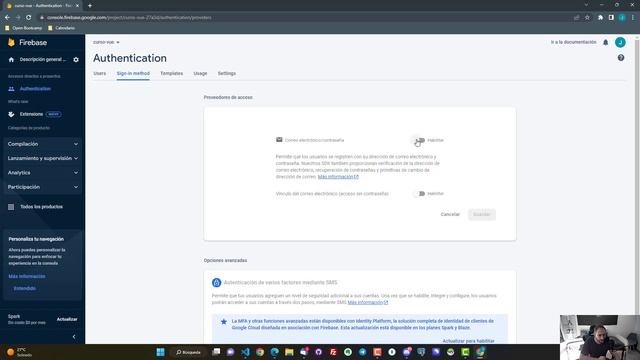The image size is (640, 360).
Task: Open GitHub Desktop from taskbar
Action: coord(319,352)
